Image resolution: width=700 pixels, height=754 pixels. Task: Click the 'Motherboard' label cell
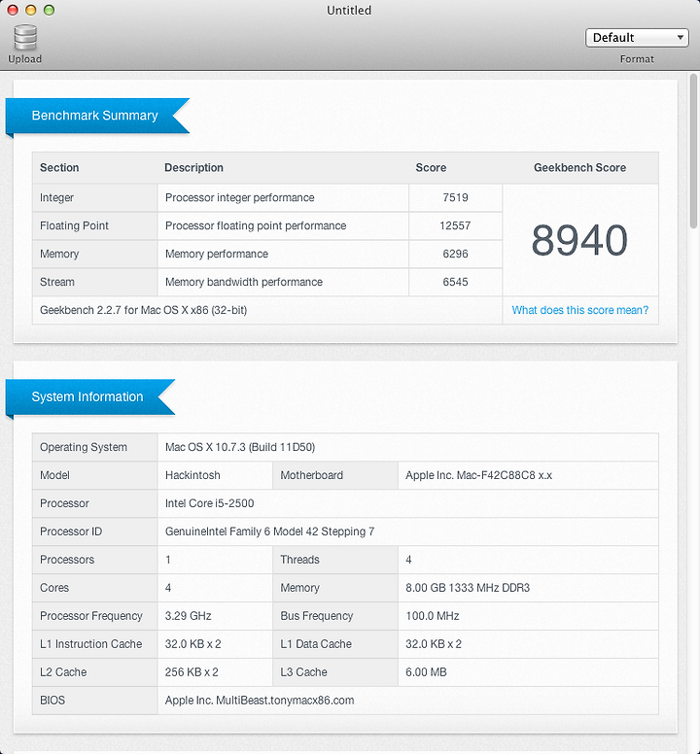[x=335, y=475]
